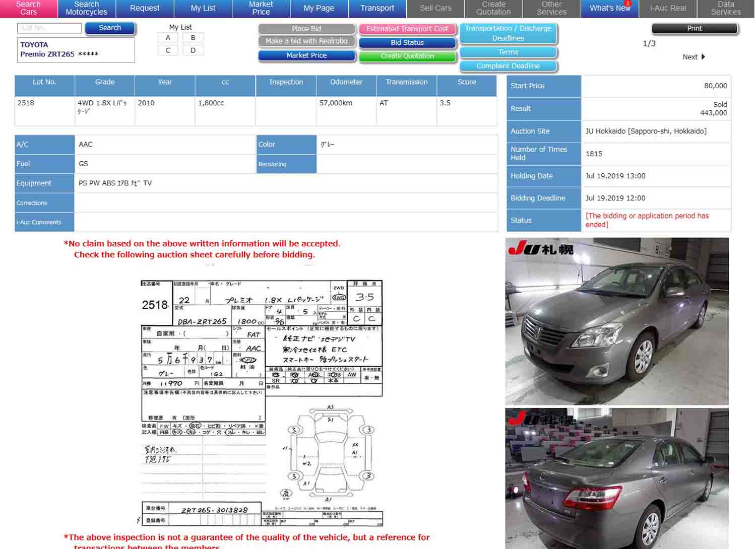Open the i-Auc Real menu
The width and height of the screenshot is (756, 549).
click(668, 8)
